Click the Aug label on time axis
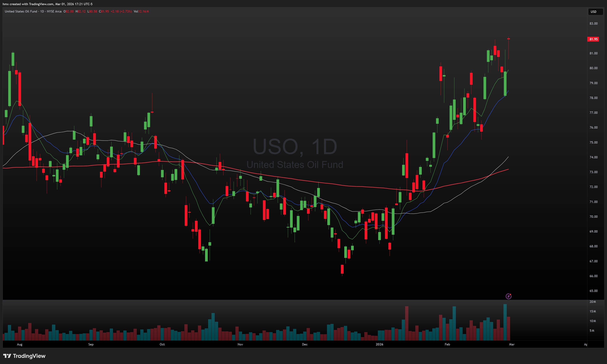Image resolution: width=607 pixels, height=364 pixels. (x=20, y=344)
